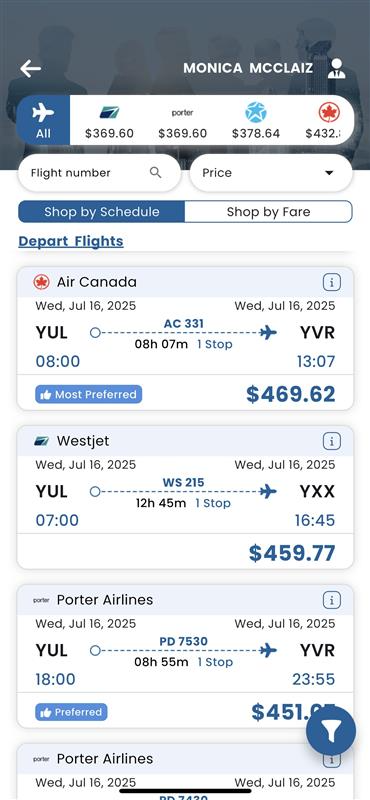Viewport: 370px width, 800px height.
Task: Select the All airlines plane filter
Action: (x=43, y=120)
